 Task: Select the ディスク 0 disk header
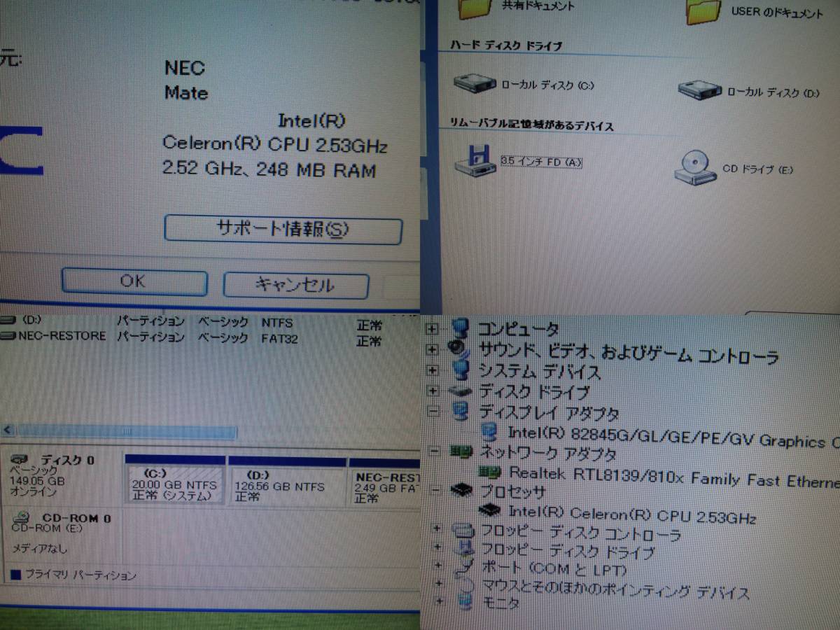[x=62, y=475]
